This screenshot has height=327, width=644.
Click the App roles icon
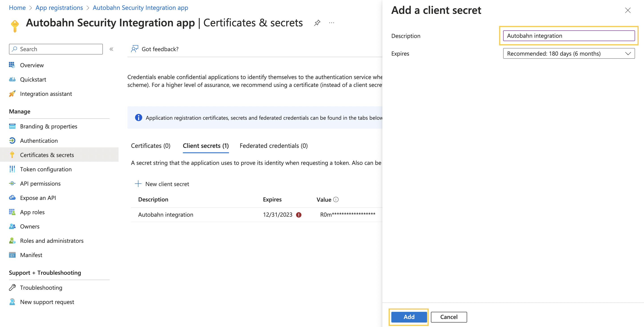tap(12, 212)
